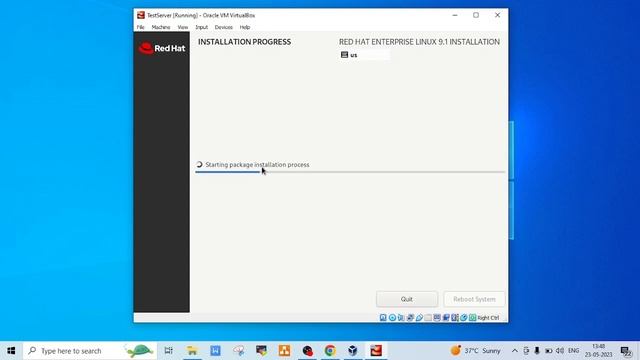
Task: Click the keyboard capture indicator beside Right Ctrl
Action: coord(473,318)
